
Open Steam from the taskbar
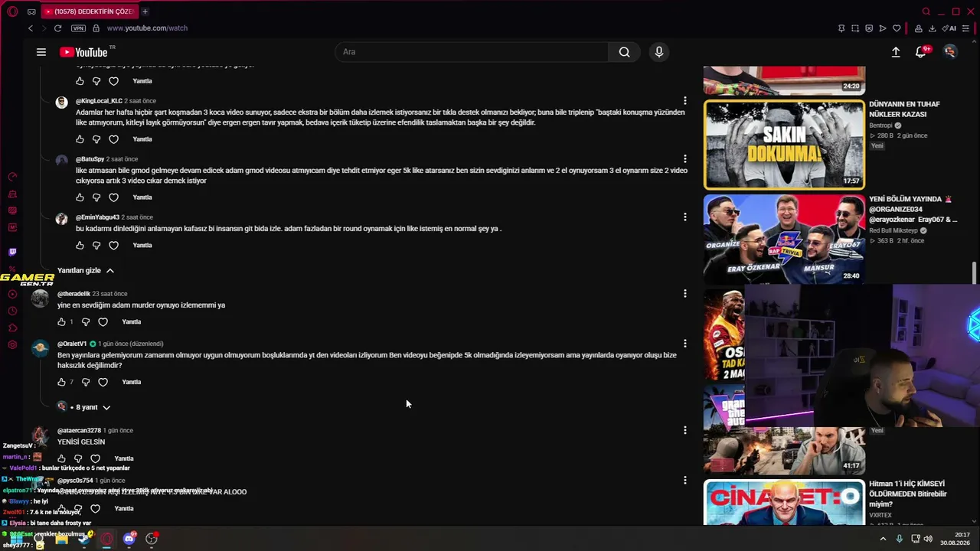(84, 539)
